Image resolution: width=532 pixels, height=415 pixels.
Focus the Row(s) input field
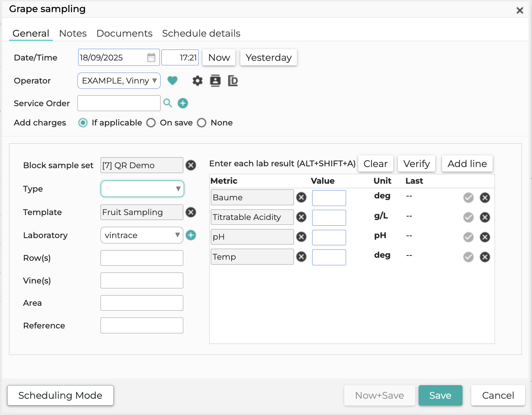[x=142, y=258]
